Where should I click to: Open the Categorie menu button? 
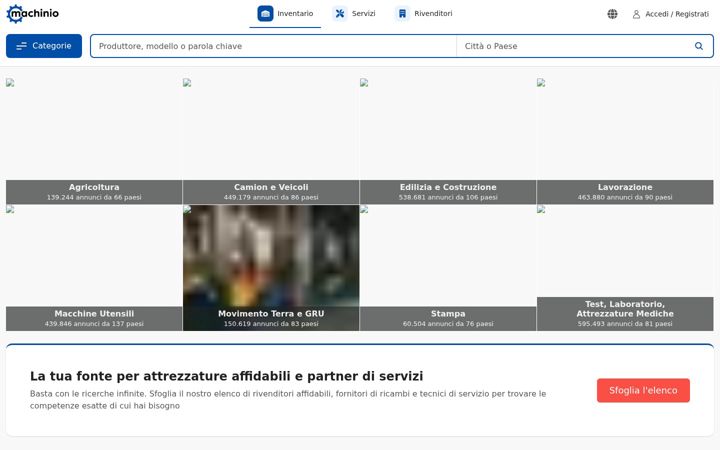coord(44,46)
